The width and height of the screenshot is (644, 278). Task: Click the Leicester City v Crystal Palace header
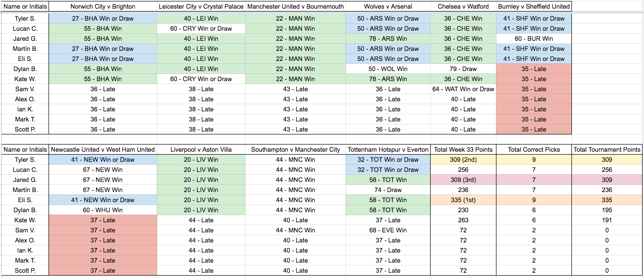(x=201, y=6)
